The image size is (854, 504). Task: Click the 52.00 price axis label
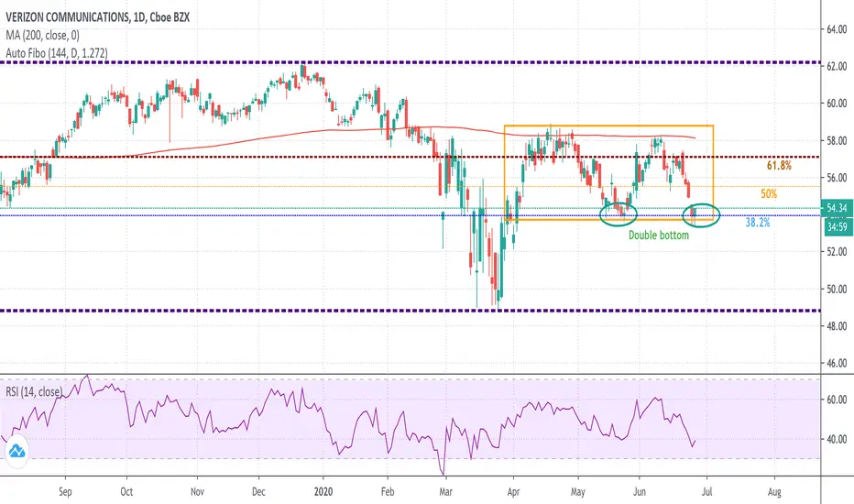837,252
